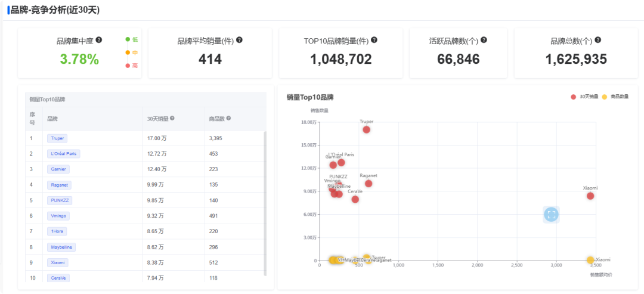Open the Garnier brand tag
This screenshot has width=644, height=294.
(58, 169)
